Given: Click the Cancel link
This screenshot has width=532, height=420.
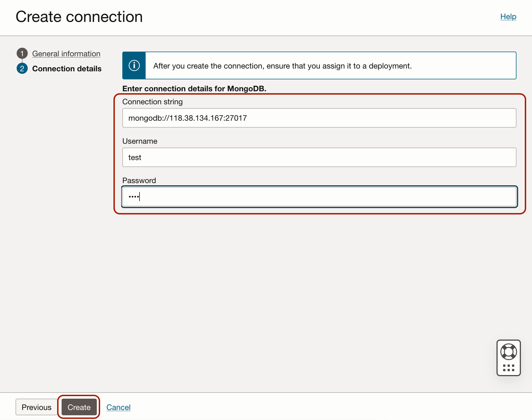Looking at the screenshot, I should coord(118,407).
